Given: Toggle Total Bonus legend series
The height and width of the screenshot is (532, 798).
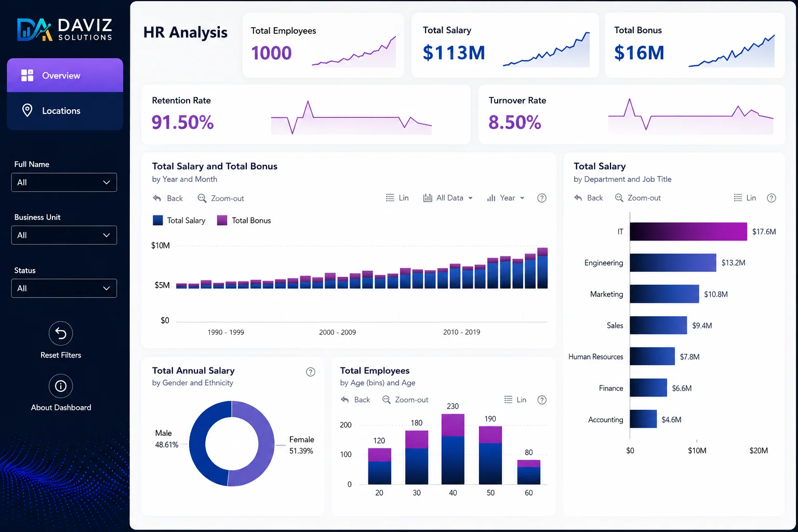Looking at the screenshot, I should (x=244, y=220).
